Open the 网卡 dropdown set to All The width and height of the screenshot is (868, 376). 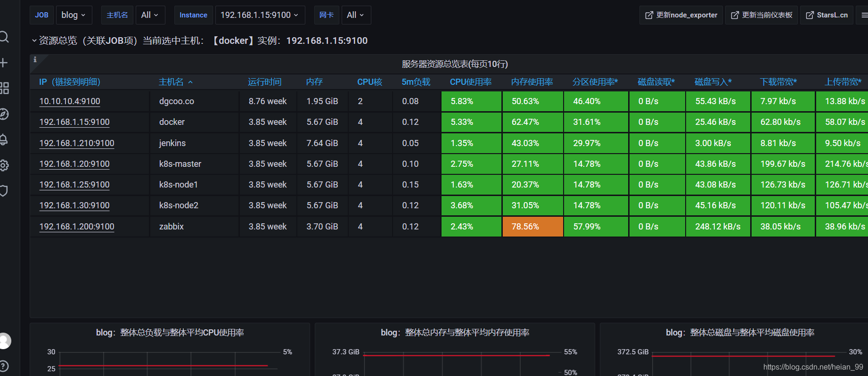click(355, 15)
